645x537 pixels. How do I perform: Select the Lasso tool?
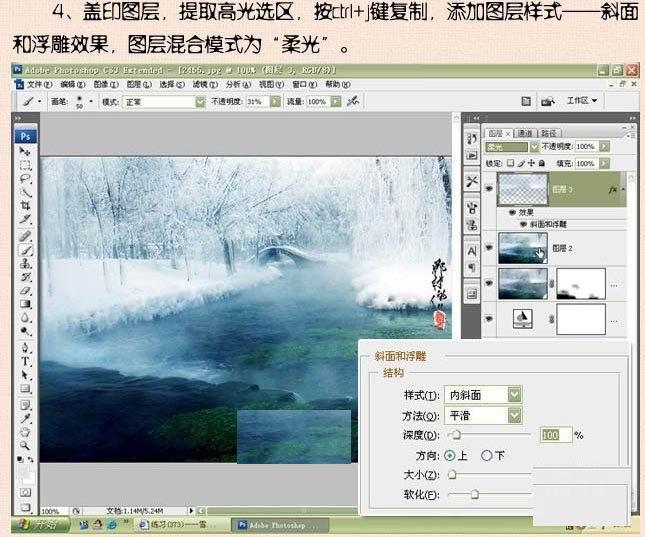pyautogui.click(x=25, y=179)
